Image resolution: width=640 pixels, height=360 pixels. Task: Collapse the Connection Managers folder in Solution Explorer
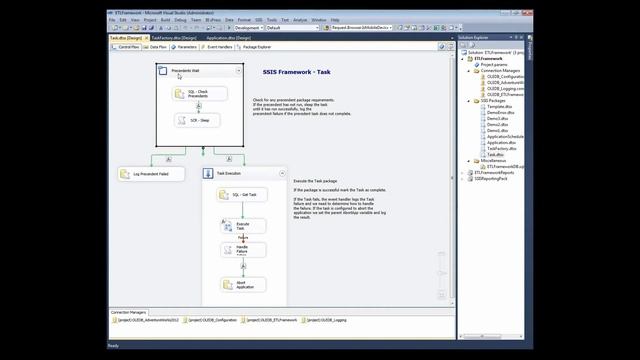tap(469, 71)
